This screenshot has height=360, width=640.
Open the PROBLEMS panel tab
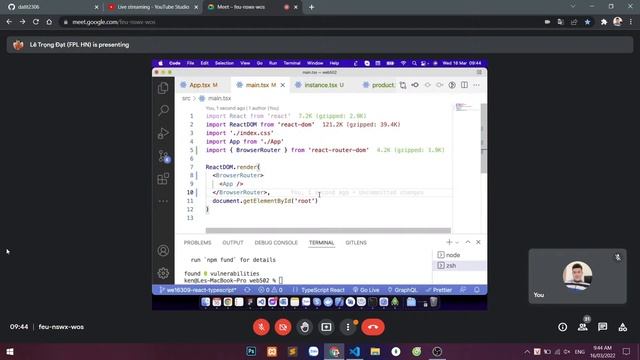[198, 242]
